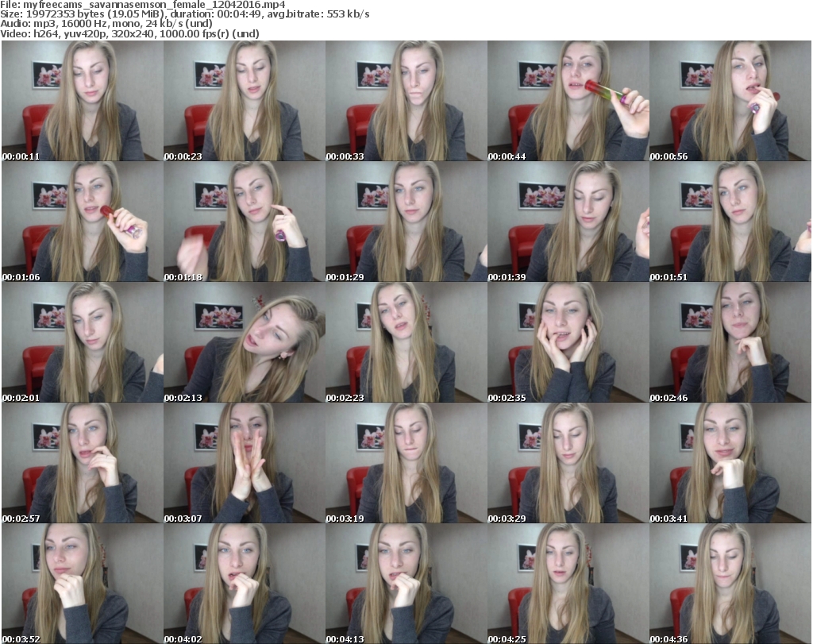The width and height of the screenshot is (813, 644).
Task: Choose the thumbnail at 00:03:19
Action: click(406, 462)
